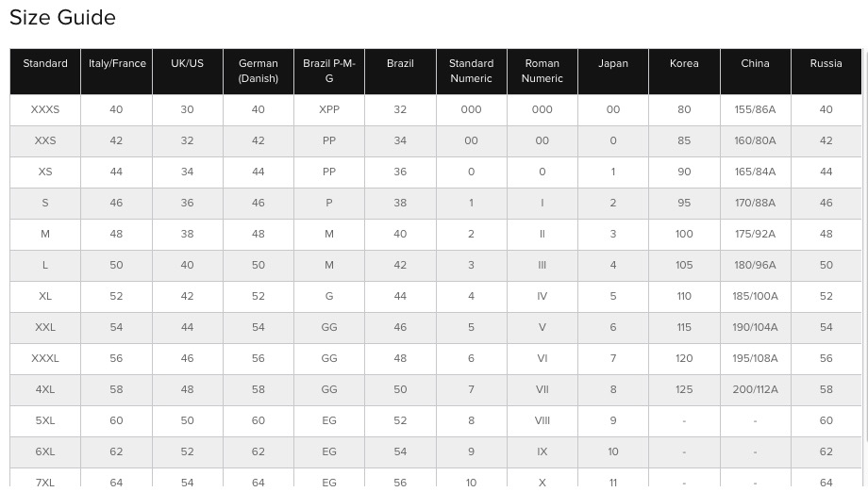Click the XPP cell in Brazil P-M-G

pos(329,110)
